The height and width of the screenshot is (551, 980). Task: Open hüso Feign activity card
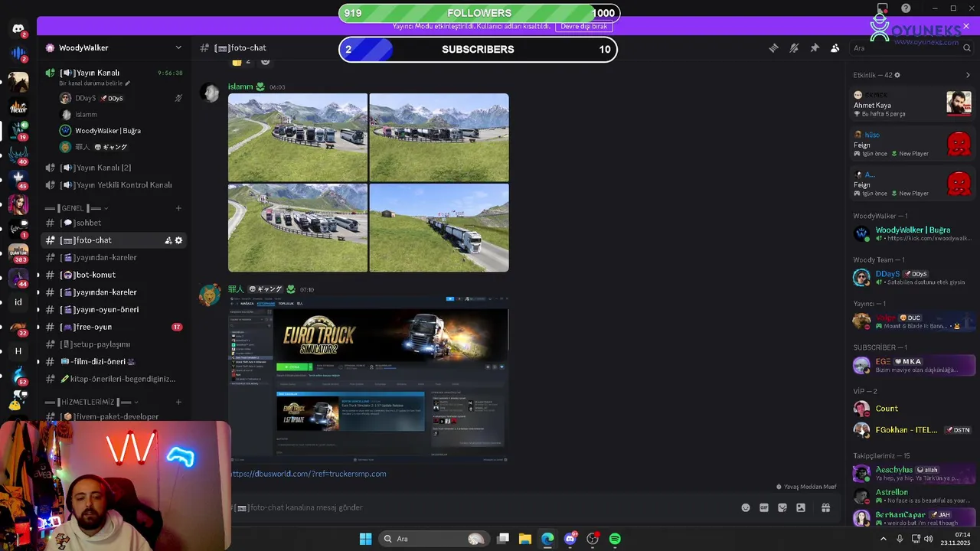(913, 144)
